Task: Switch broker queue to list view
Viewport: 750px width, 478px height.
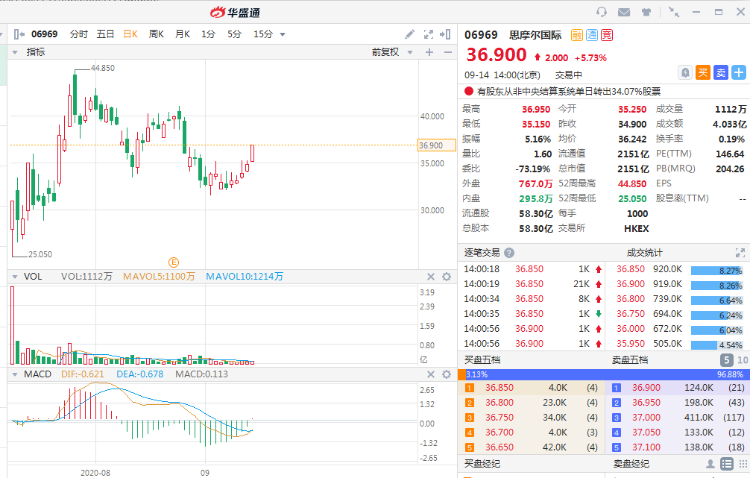Action: point(727,464)
